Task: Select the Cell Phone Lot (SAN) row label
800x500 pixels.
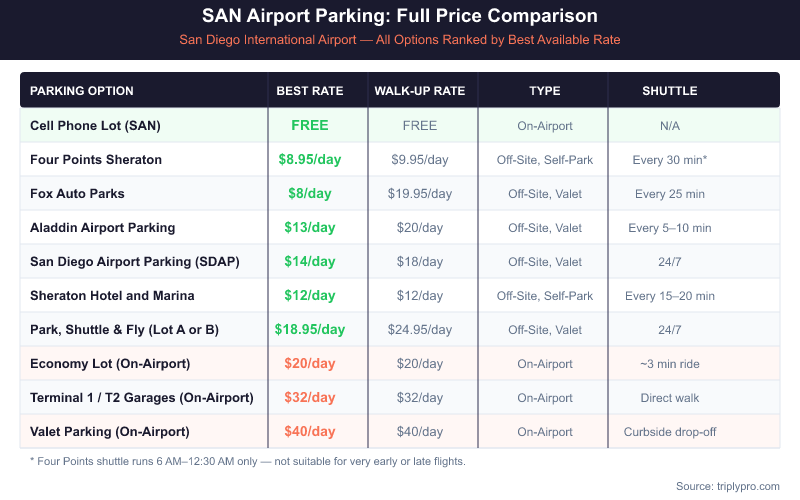Action: coord(95,126)
